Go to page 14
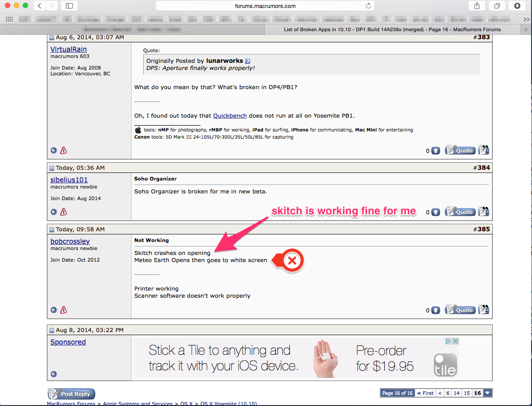Screen dimensions: 532x406 click(x=457, y=393)
